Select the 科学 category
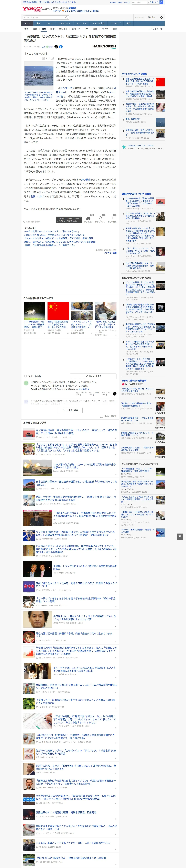 click(x=95, y=29)
